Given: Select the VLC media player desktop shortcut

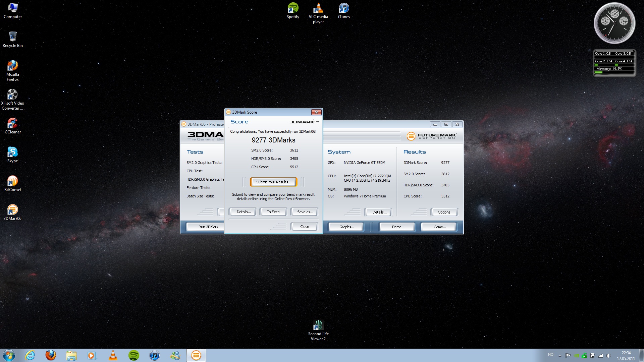Looking at the screenshot, I should [x=318, y=13].
